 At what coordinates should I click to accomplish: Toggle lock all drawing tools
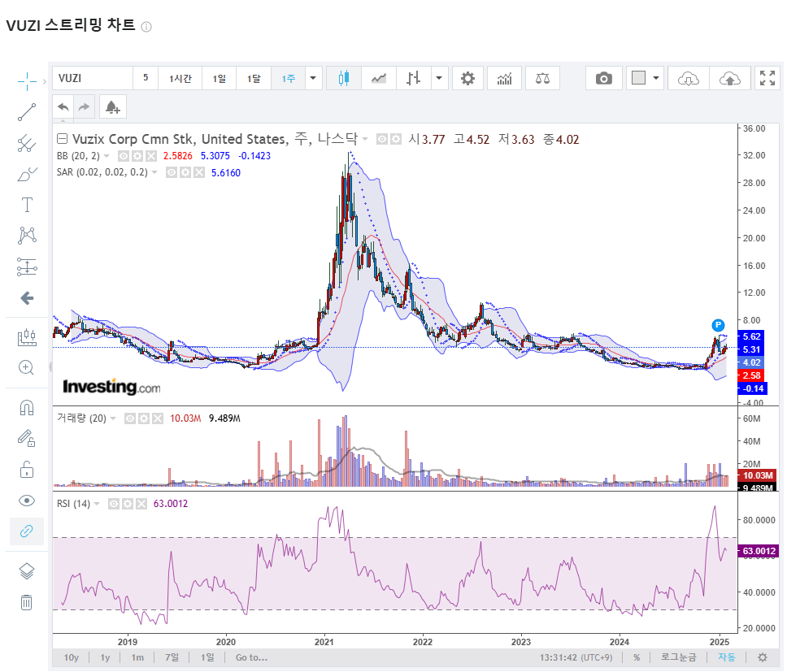(27, 470)
